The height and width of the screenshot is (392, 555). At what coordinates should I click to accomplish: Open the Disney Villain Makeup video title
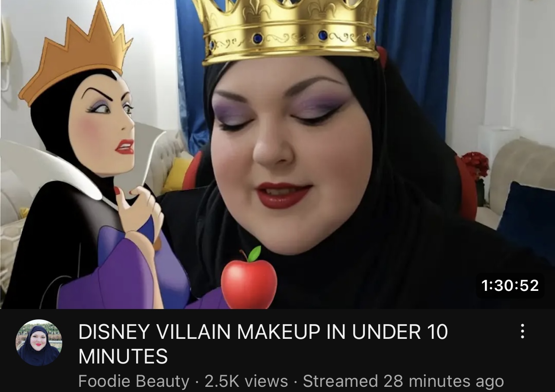point(263,344)
